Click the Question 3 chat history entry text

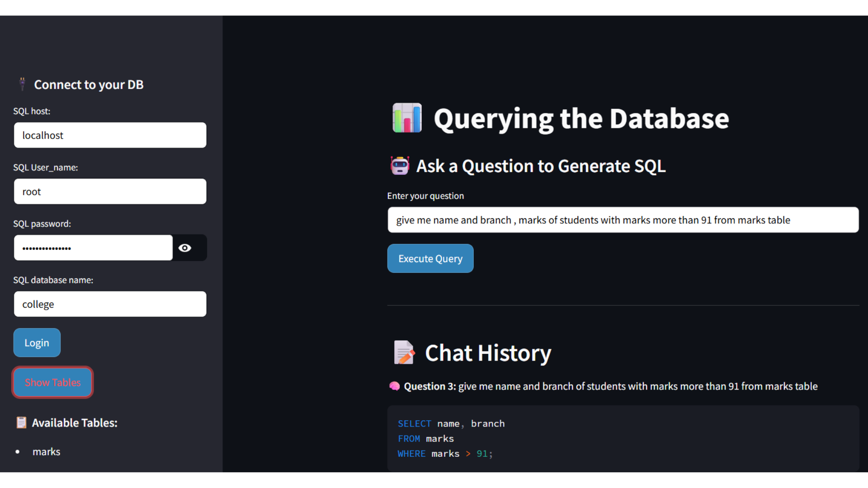(x=610, y=386)
